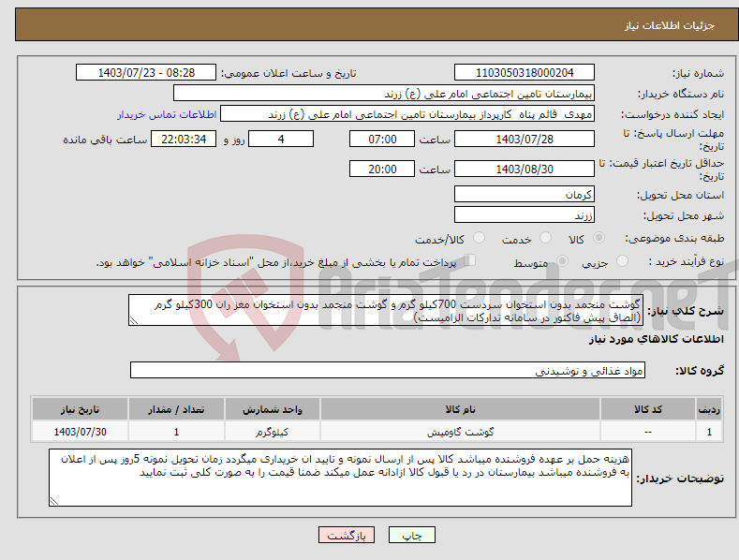Click the buyer organization name field

coord(384,94)
